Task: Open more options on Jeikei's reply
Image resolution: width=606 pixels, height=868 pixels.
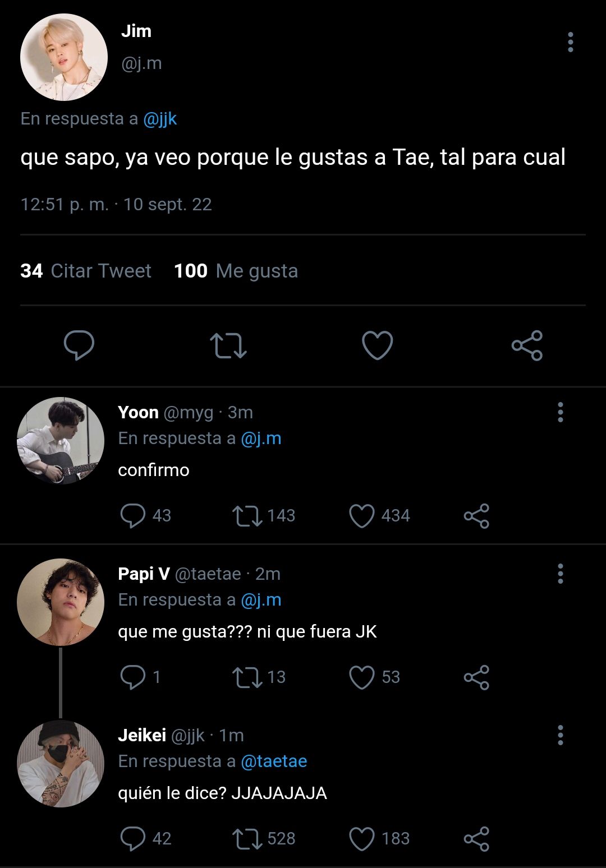Action: (x=560, y=735)
